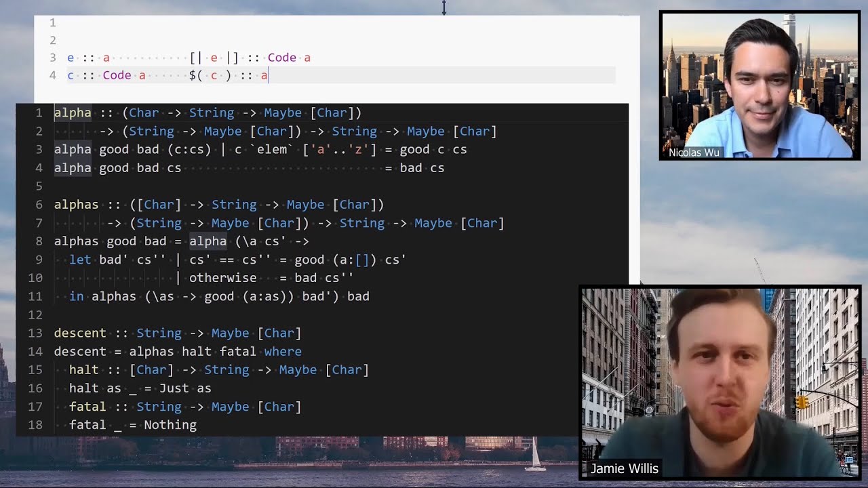Click "= bad cs" on dark line 4
Viewport: 868px width, 488px height.
pos(414,167)
